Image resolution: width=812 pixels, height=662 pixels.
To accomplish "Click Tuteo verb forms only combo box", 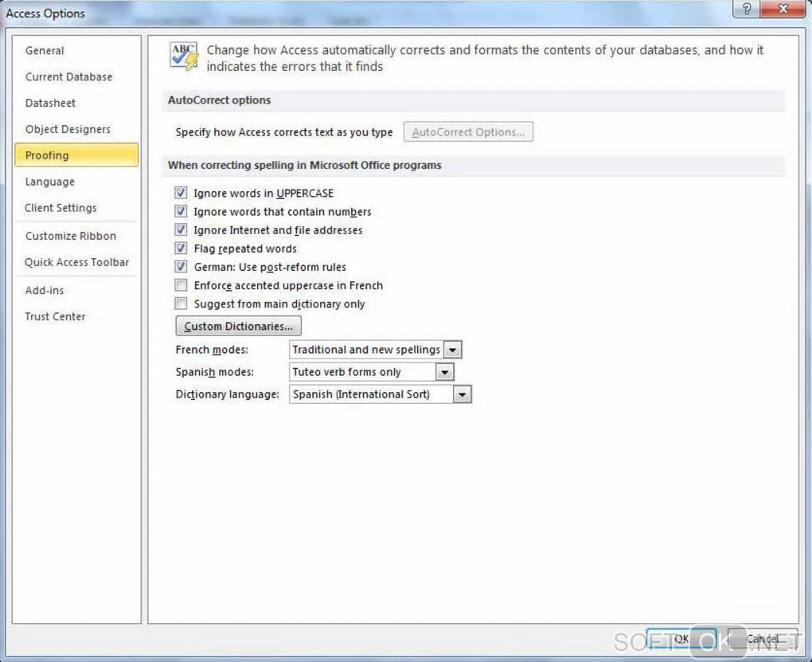I will (x=371, y=372).
